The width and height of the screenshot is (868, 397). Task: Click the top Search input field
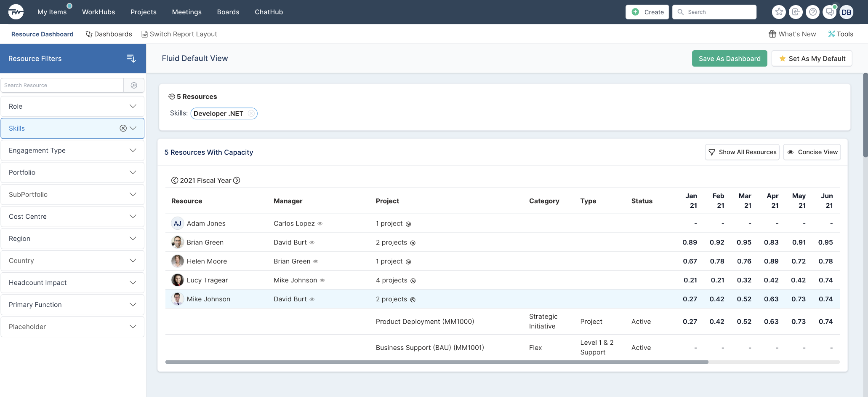pos(714,12)
